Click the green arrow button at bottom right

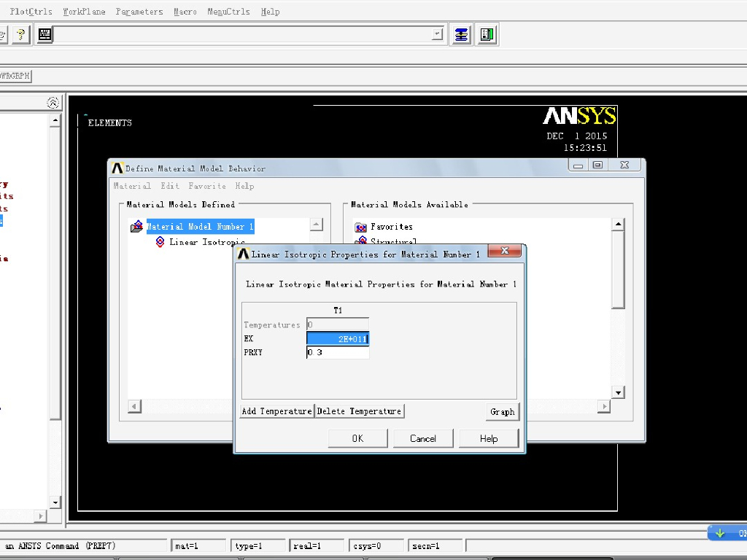coord(727,533)
